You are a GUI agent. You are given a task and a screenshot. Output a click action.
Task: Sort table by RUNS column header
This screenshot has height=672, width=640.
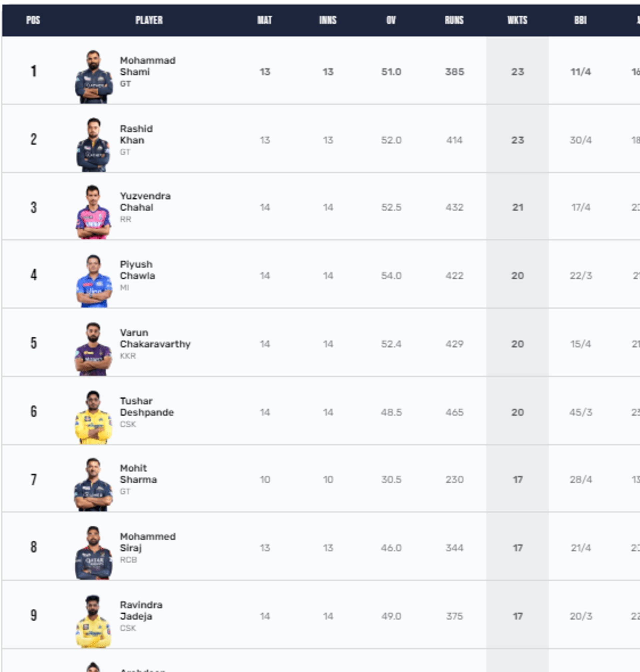(454, 20)
